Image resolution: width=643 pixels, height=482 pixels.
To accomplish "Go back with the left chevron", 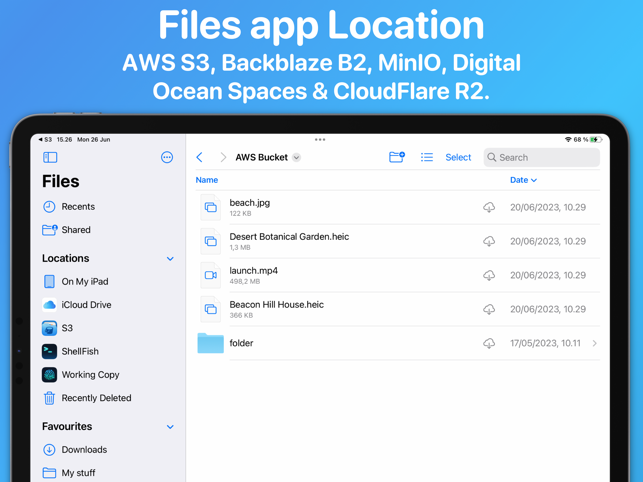I will 200,157.
